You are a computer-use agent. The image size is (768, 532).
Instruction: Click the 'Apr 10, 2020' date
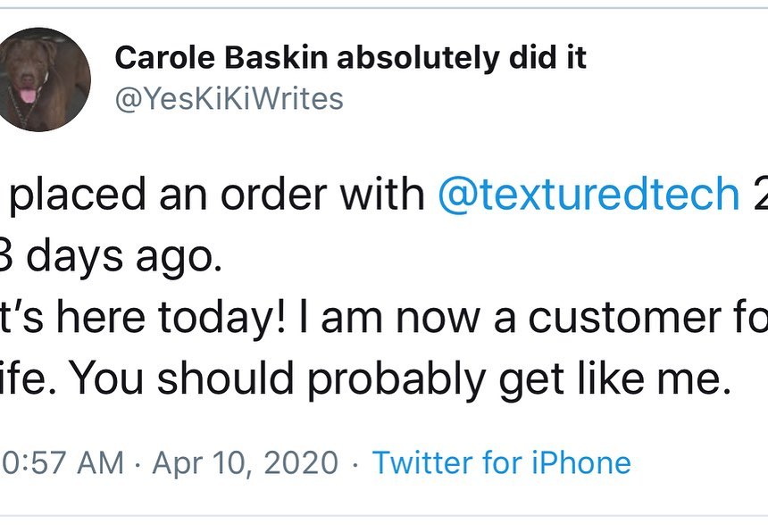(246, 462)
